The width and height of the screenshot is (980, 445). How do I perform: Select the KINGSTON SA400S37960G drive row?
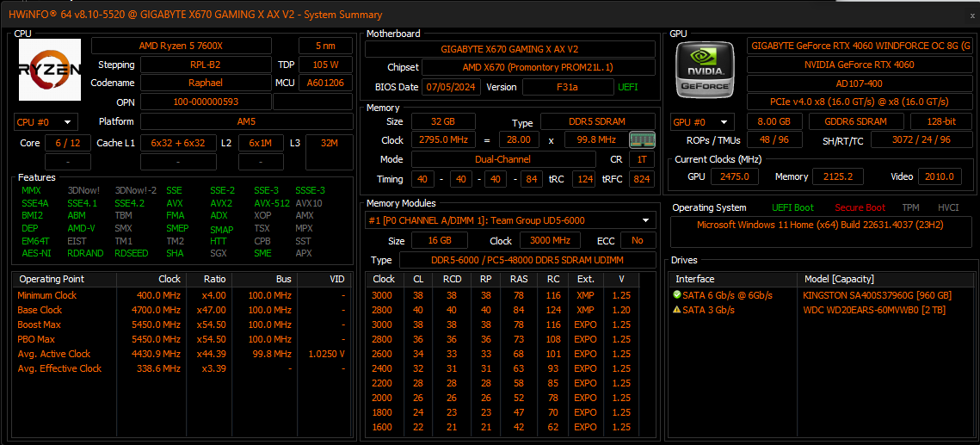(822, 295)
